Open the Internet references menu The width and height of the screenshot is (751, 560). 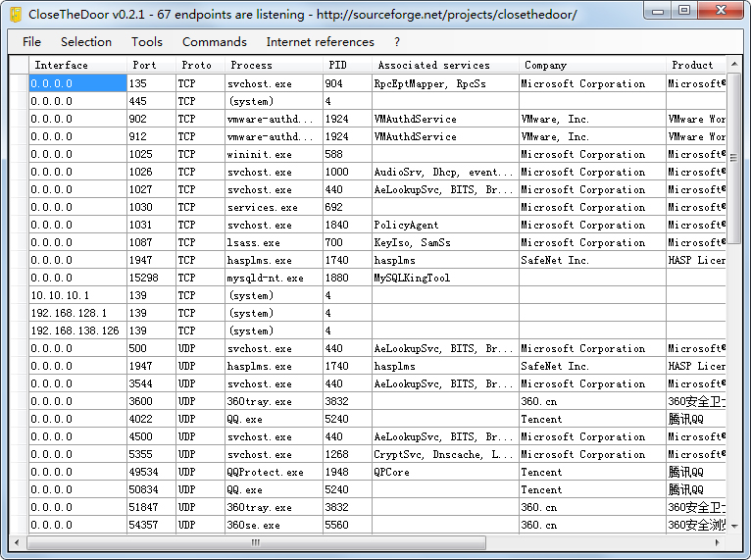(x=320, y=42)
